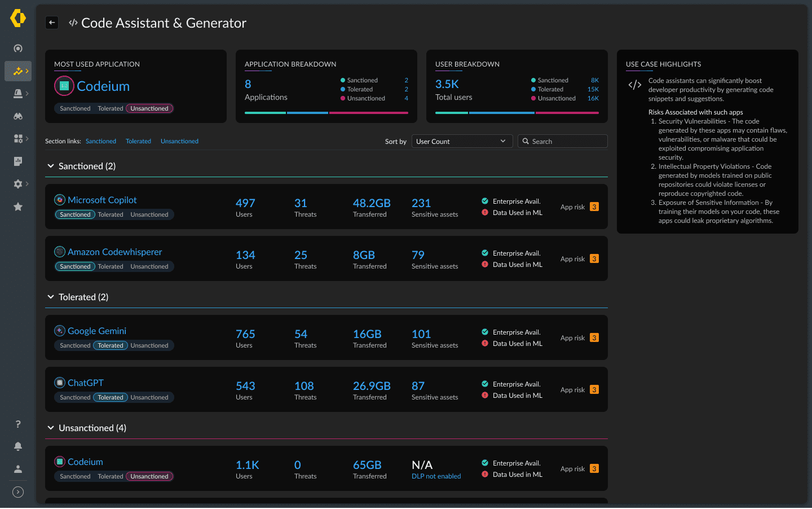This screenshot has height=509, width=812.
Task: Click the Microsoft Copilot App risk badge
Action: tap(594, 207)
